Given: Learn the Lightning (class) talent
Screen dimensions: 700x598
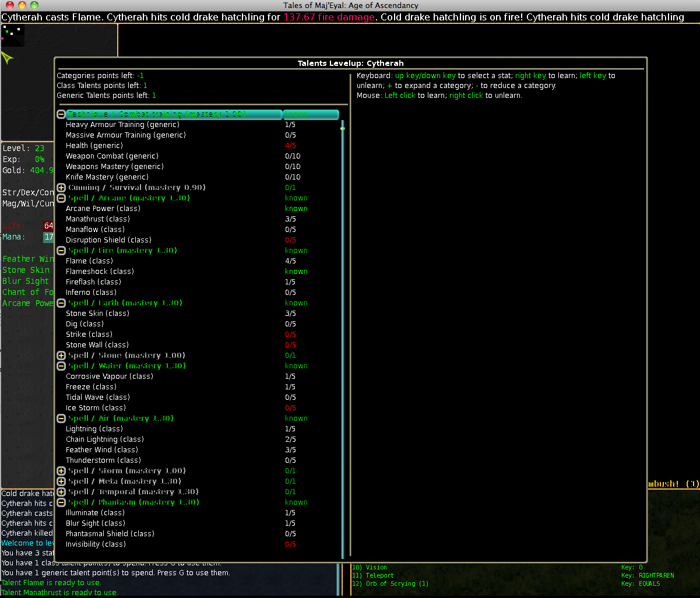Looking at the screenshot, I should tap(202, 429).
